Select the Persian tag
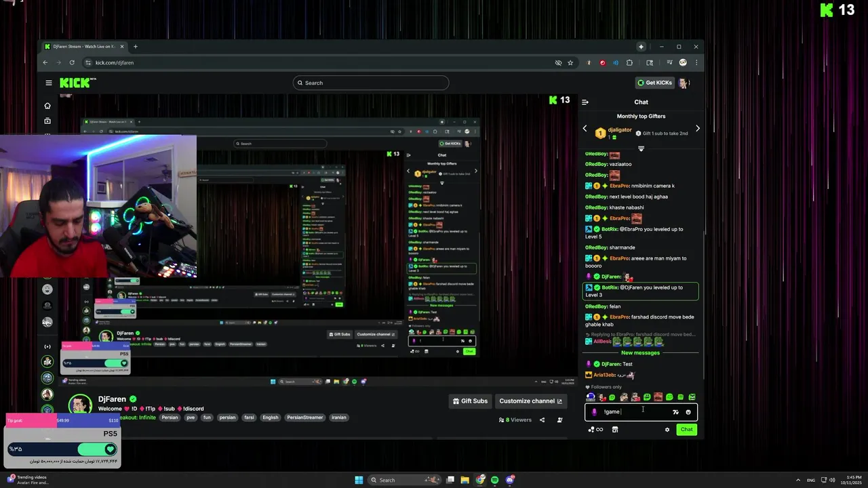868x488 pixels. click(x=170, y=418)
